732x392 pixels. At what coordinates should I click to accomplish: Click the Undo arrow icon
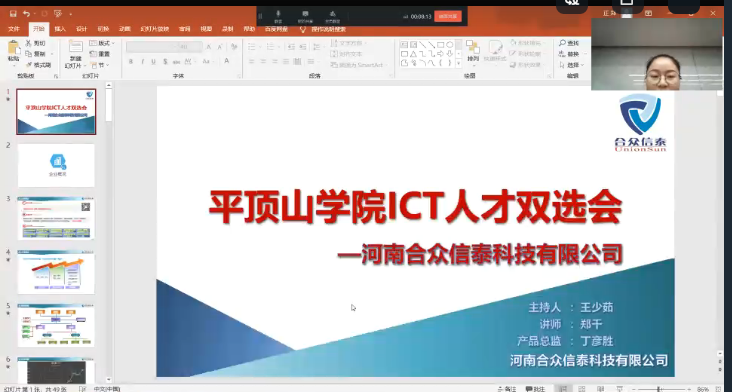(x=27, y=14)
